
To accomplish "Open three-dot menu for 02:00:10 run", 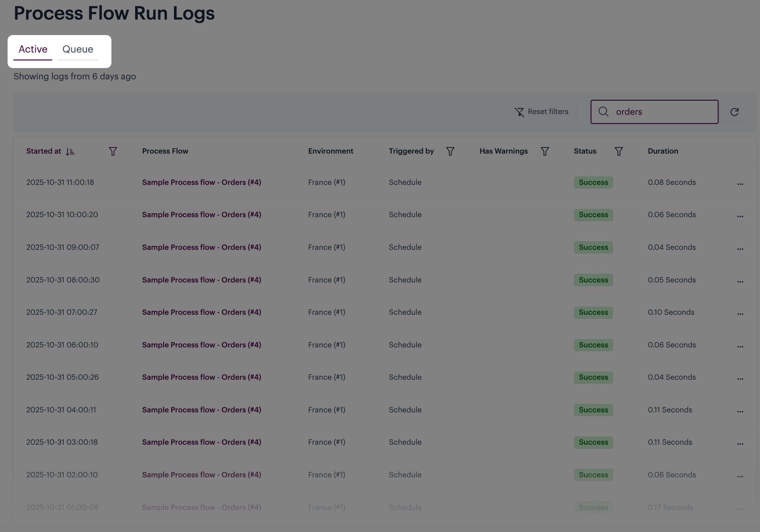I will 740,476.
